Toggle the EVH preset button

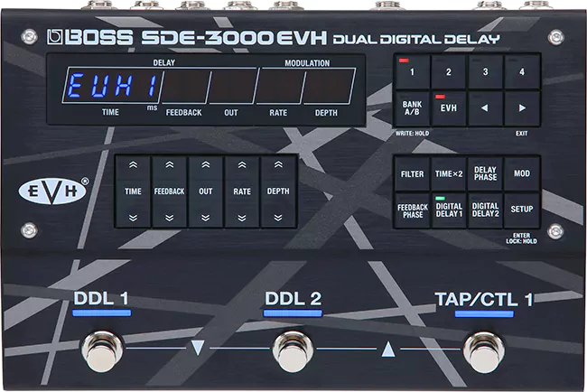tap(449, 108)
